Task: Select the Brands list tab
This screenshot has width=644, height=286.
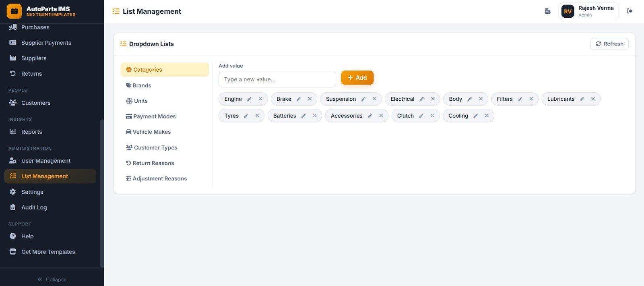Action: pos(165,85)
